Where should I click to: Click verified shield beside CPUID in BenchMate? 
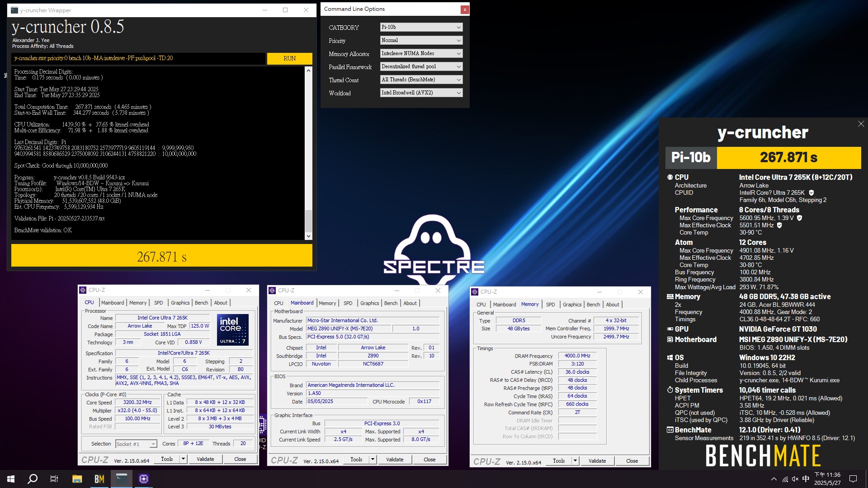(x=811, y=193)
